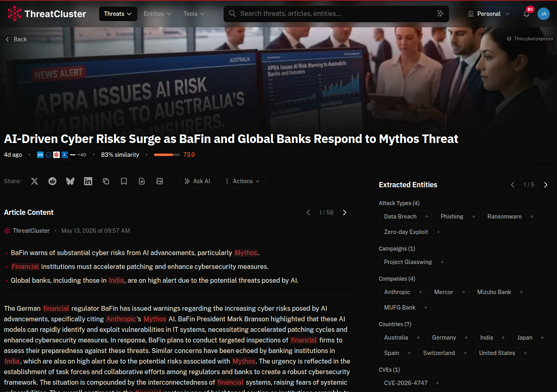Bookmark this article
The image size is (557, 392).
[x=124, y=181]
